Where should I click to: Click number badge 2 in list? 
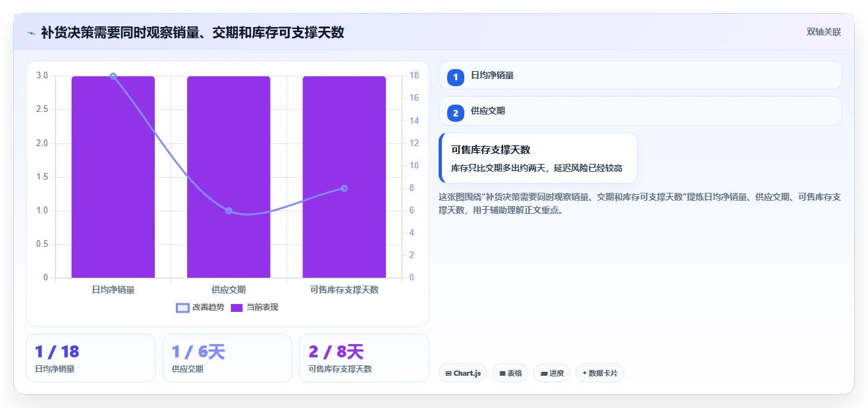click(x=455, y=113)
